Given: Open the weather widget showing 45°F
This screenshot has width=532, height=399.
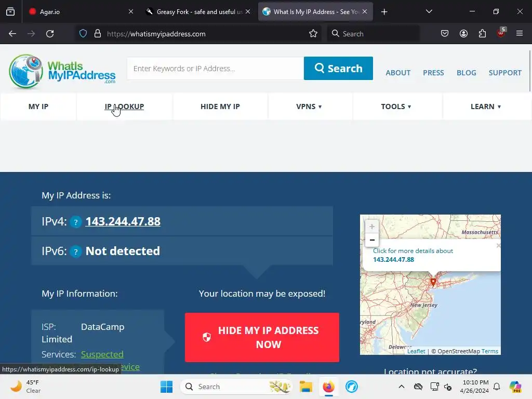Looking at the screenshot, I should pyautogui.click(x=25, y=387).
